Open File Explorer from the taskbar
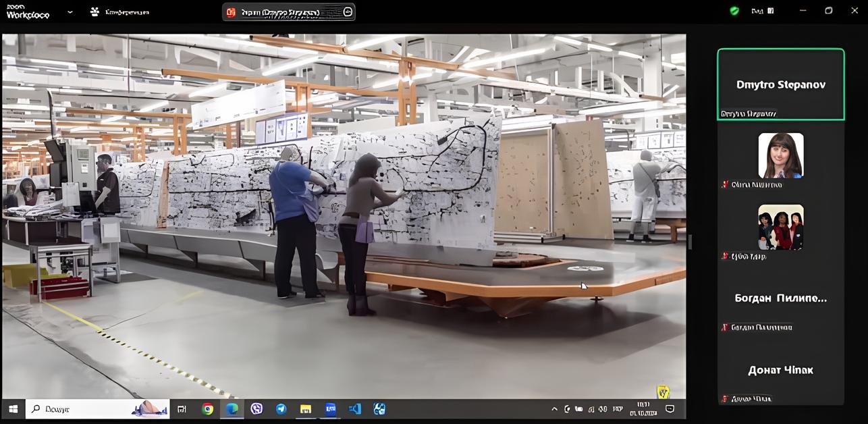Screen dimensions: 868x424 pos(305,408)
